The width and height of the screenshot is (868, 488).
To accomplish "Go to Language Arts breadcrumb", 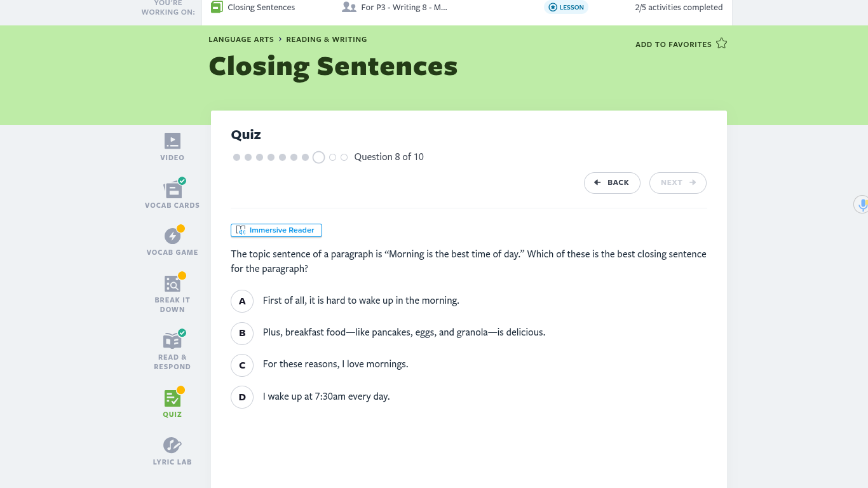I will coord(241,39).
